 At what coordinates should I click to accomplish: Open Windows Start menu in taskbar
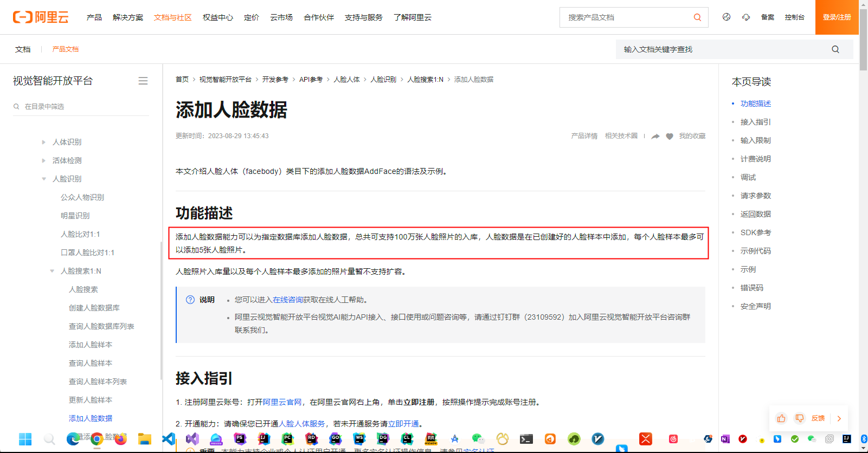click(25, 439)
